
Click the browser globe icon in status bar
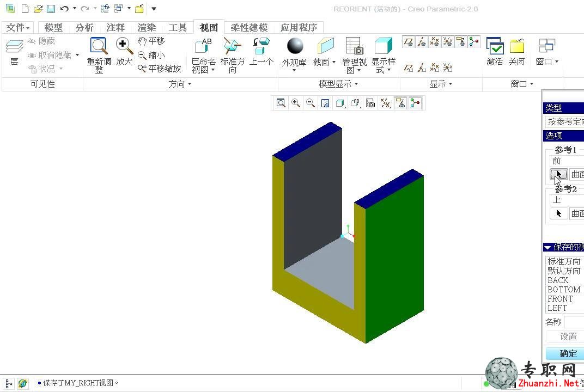pos(23,383)
